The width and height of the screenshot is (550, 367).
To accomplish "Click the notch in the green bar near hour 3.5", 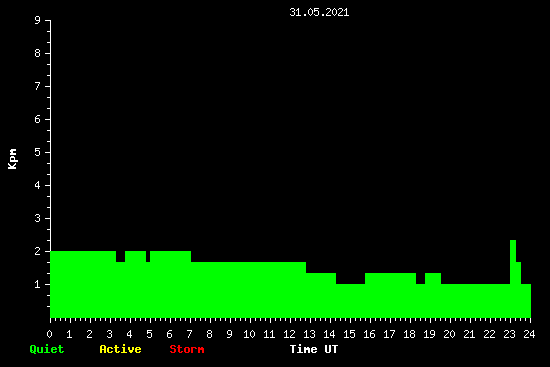I will (120, 256).
